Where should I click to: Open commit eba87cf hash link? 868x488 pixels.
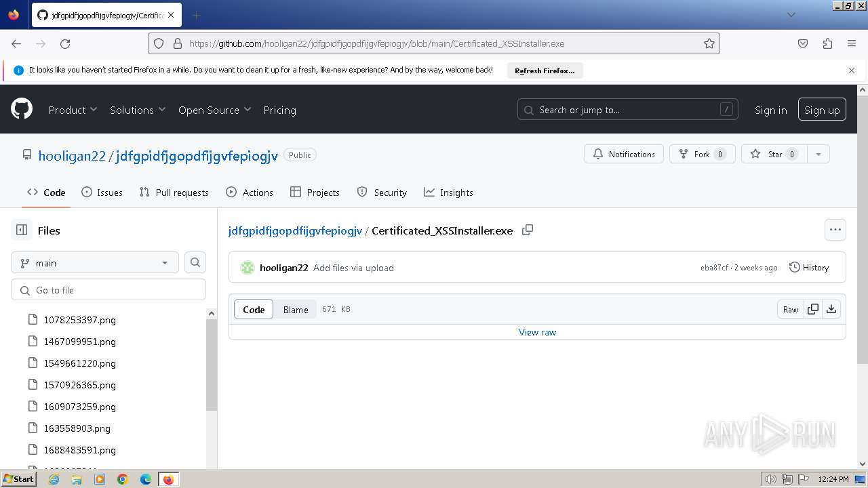(x=714, y=268)
